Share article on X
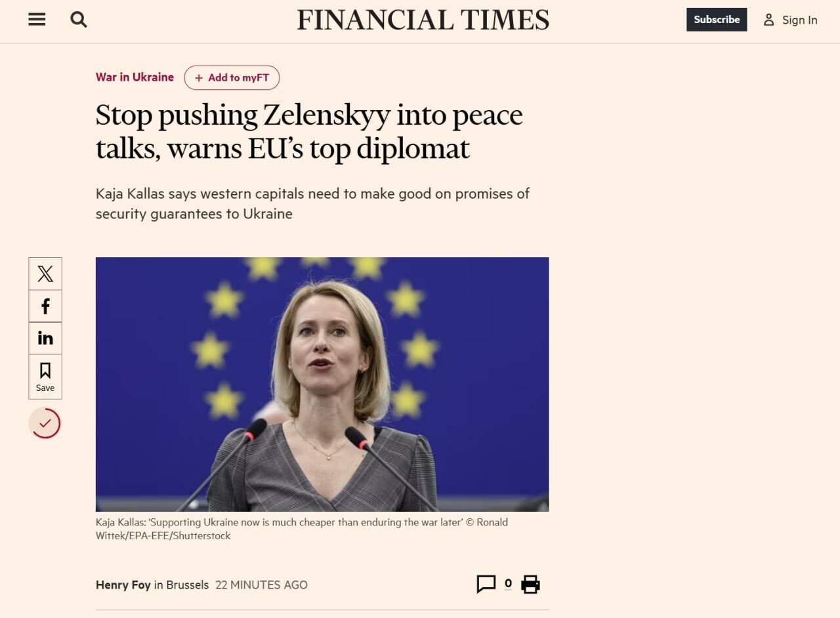Image resolution: width=840 pixels, height=618 pixels. [x=45, y=274]
